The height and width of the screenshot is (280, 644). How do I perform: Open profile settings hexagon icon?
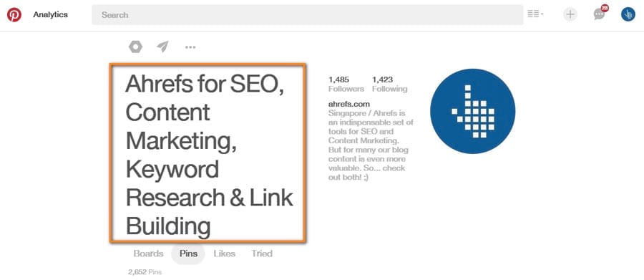[135, 47]
